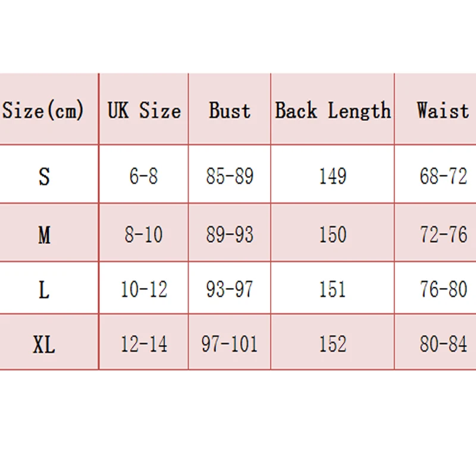Click the Bust column header
The height and width of the screenshot is (476, 476).
pos(230,111)
